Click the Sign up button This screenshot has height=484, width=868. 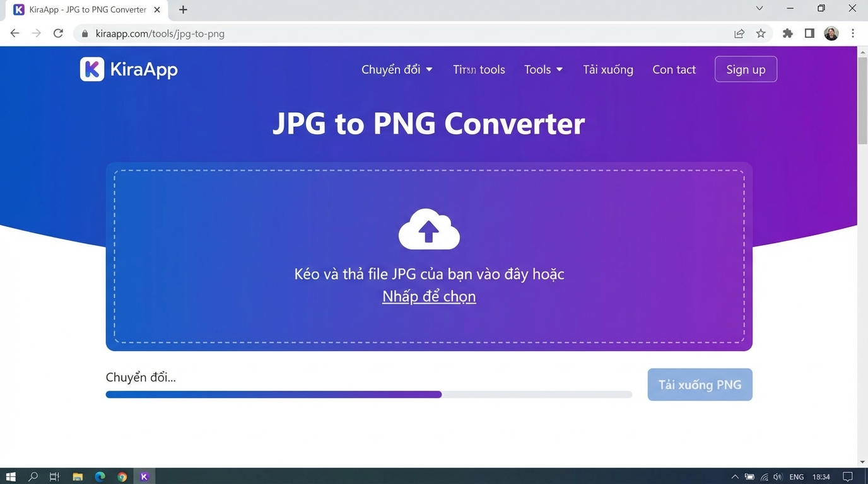[x=746, y=69]
